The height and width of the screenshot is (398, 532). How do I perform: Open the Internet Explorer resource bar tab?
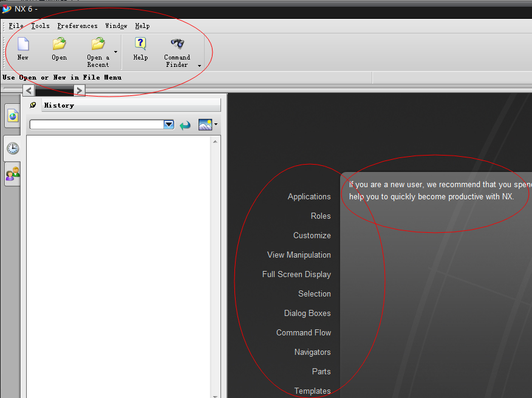coord(13,116)
